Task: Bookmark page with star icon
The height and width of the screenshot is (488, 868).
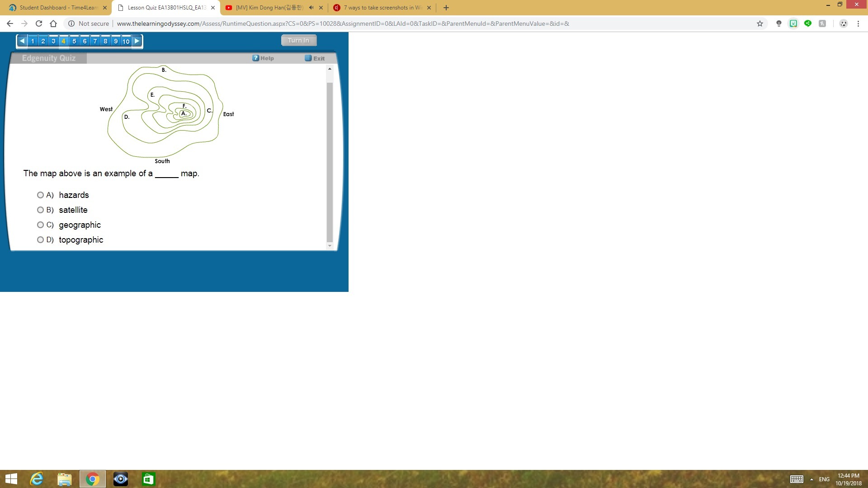Action: 760,23
